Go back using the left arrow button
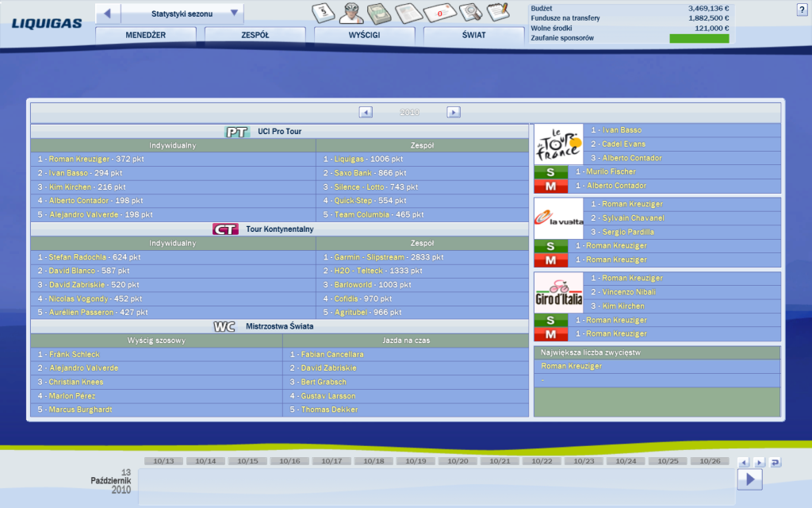 click(108, 13)
